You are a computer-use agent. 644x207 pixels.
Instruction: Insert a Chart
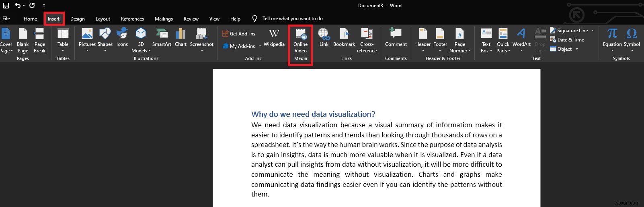tap(180, 37)
